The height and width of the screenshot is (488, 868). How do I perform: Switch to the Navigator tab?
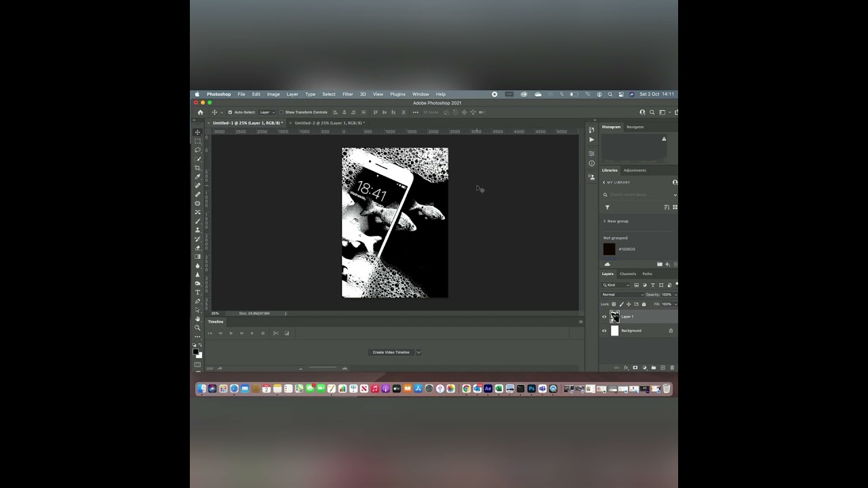point(635,127)
